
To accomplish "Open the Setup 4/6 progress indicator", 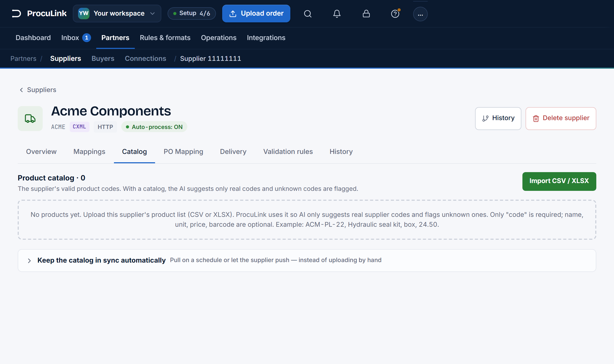I will tap(191, 14).
